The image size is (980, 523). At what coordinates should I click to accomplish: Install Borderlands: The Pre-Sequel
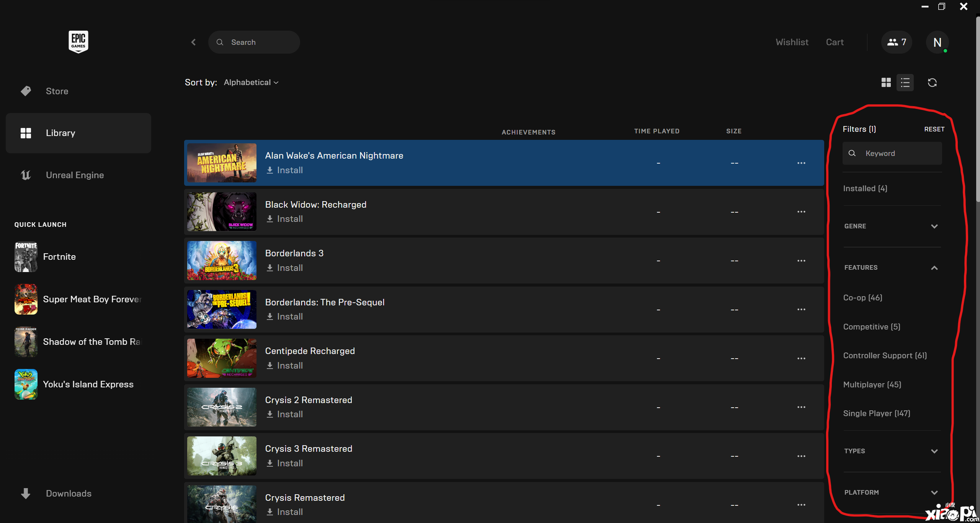(285, 316)
